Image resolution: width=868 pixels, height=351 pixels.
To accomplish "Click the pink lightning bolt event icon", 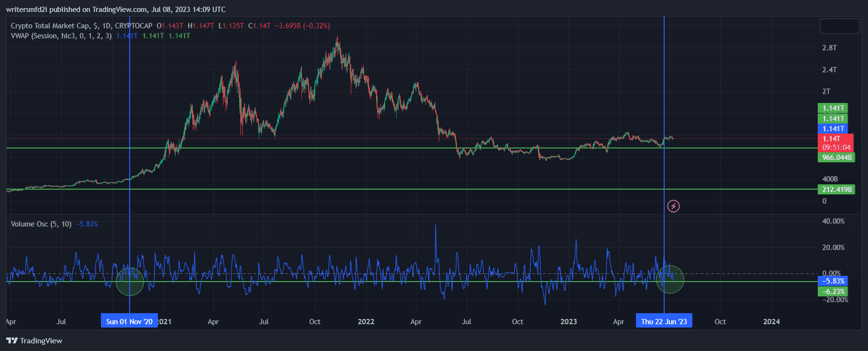I will pyautogui.click(x=673, y=206).
